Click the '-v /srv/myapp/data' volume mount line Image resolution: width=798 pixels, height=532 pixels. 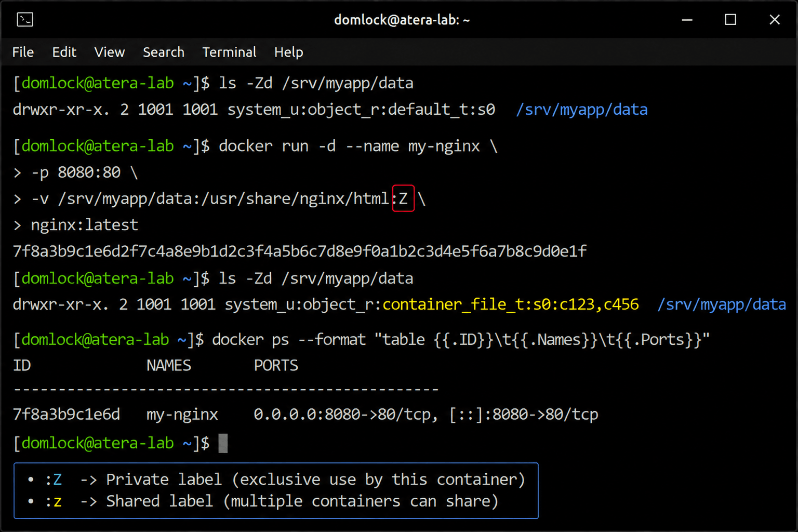pos(219,198)
